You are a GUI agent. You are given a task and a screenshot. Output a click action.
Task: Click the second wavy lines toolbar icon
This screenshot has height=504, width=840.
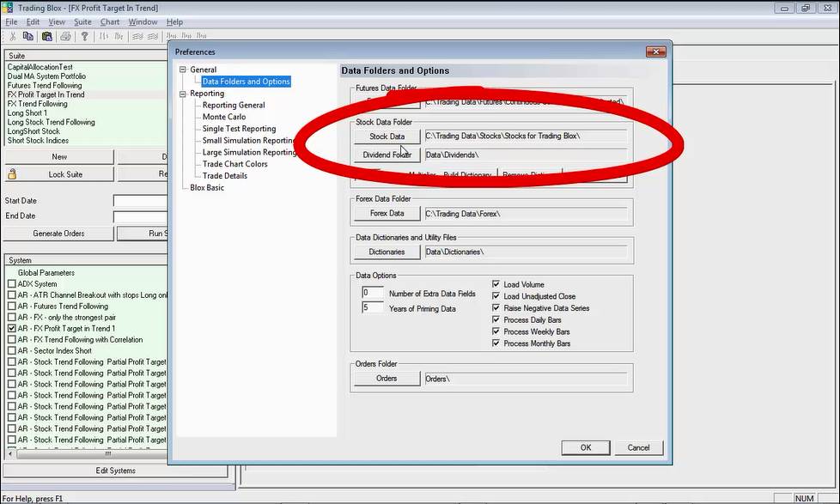pyautogui.click(x=153, y=36)
